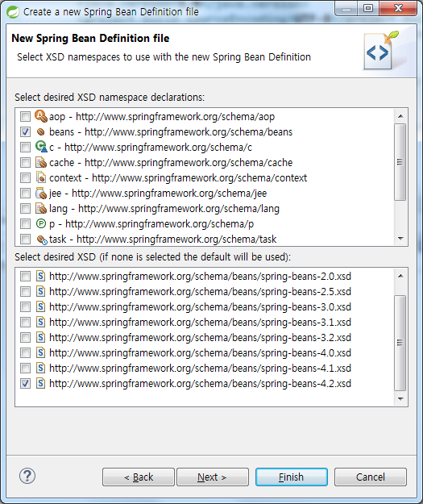The width and height of the screenshot is (423, 504).
Task: Enable the p namespace checkbox
Action: pyautogui.click(x=25, y=223)
